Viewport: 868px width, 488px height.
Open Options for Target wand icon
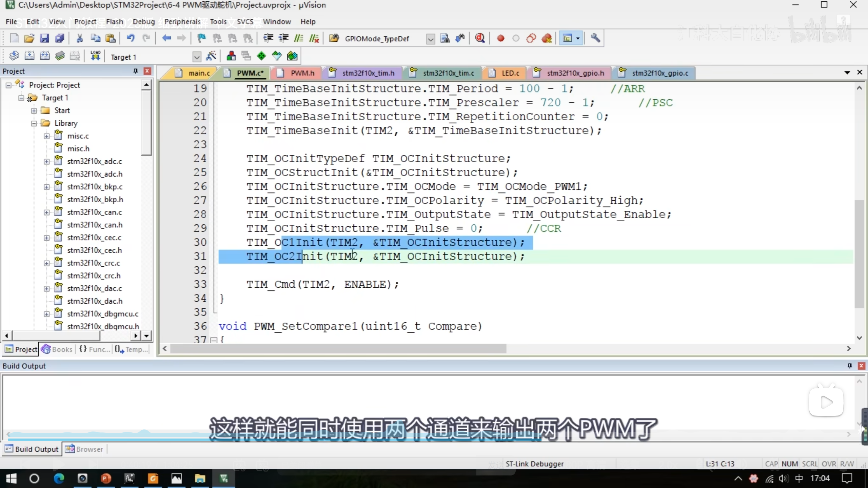coord(211,56)
